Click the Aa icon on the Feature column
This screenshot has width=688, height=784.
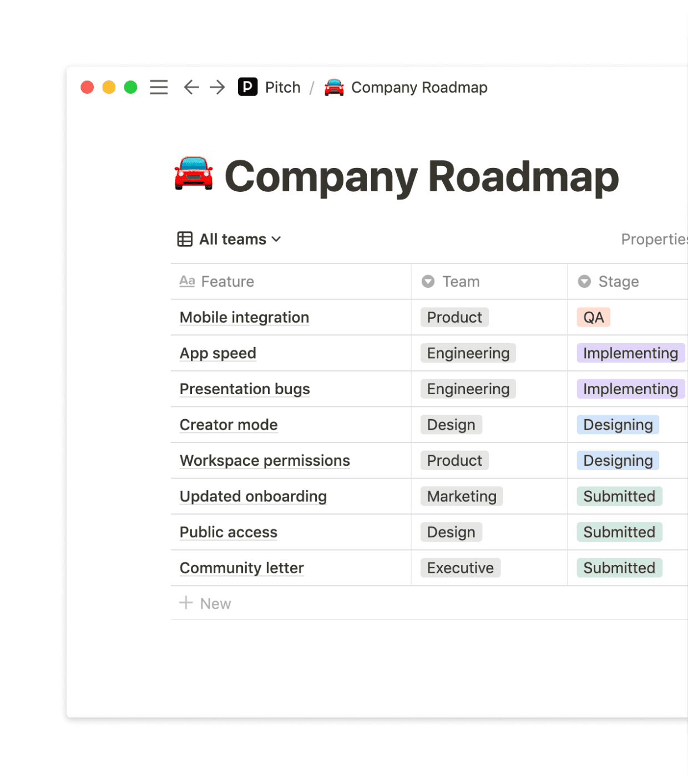click(187, 281)
